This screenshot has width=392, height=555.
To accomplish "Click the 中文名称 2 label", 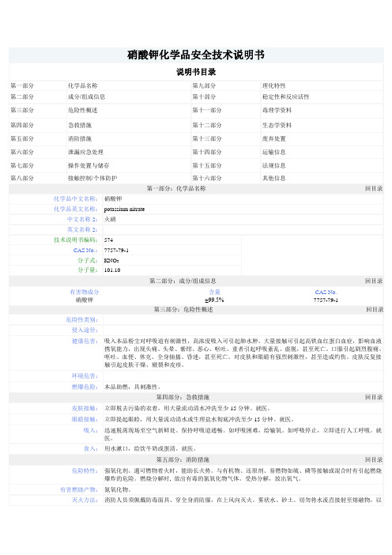I will click(82, 219).
